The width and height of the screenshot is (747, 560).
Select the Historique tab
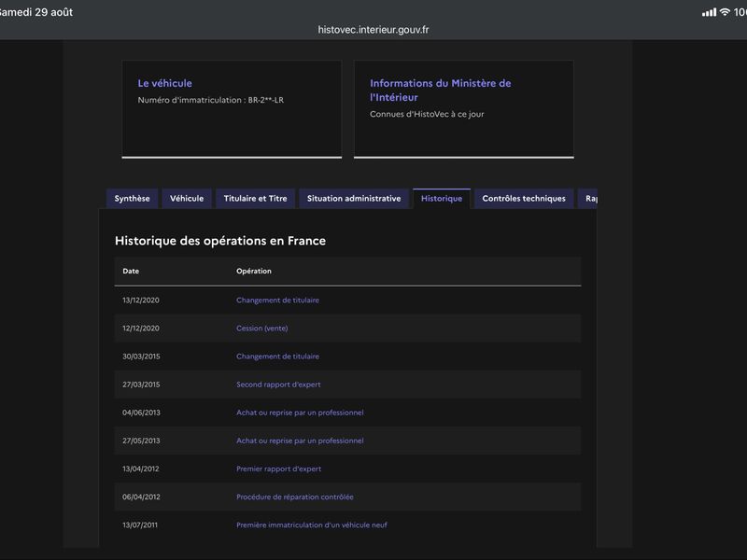tap(442, 199)
